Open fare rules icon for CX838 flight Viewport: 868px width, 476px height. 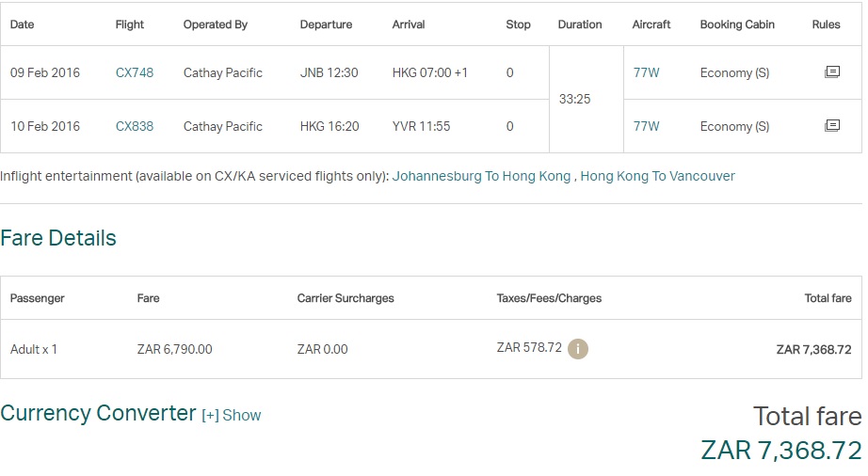click(832, 125)
